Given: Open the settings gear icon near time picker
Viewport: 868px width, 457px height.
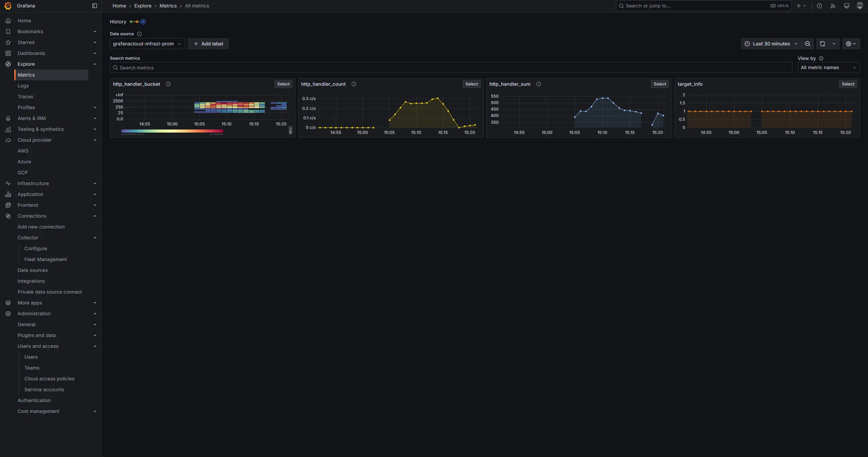Looking at the screenshot, I should 851,44.
